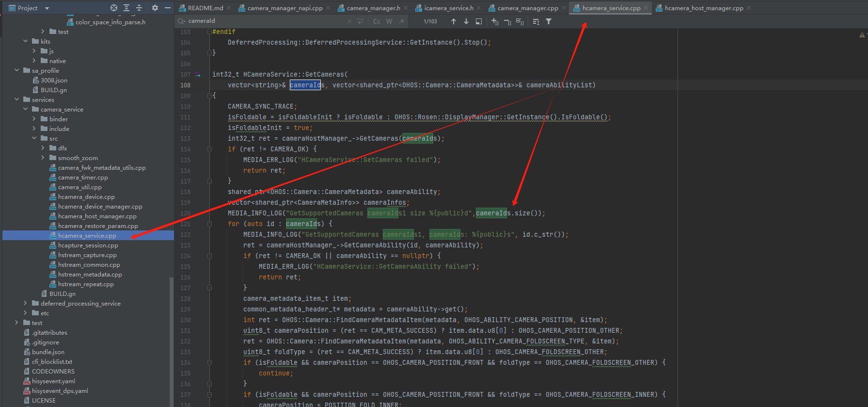Select 3008.json file in tree

[54, 80]
